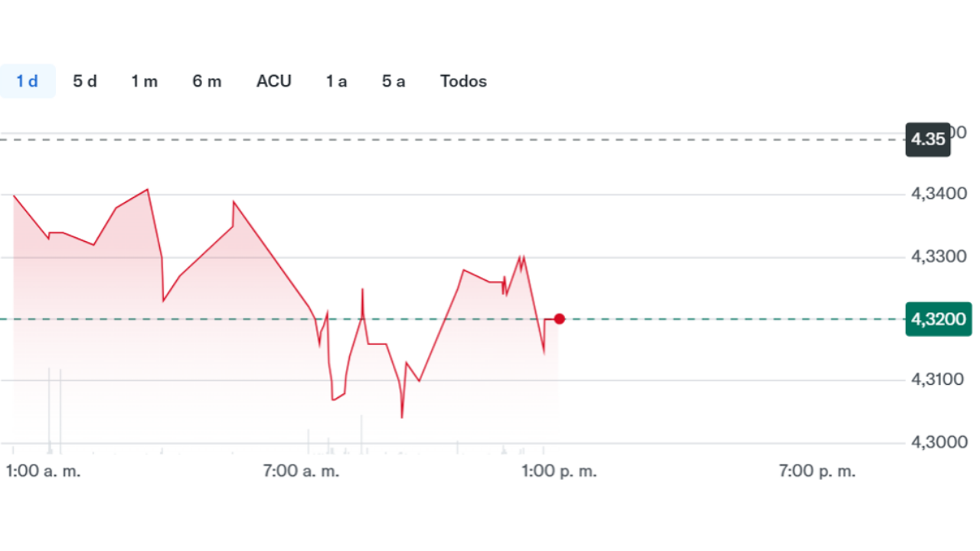Click the 7:00 a. m. time label

pyautogui.click(x=301, y=471)
